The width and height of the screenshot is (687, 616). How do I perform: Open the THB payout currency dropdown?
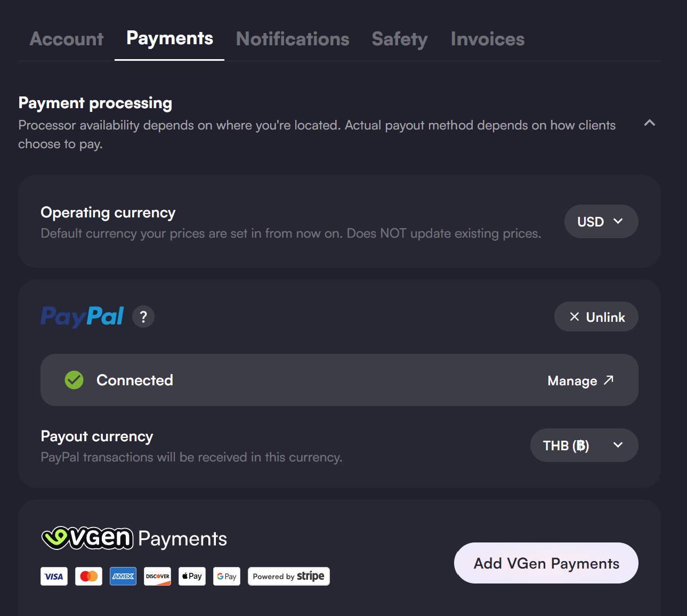(x=584, y=445)
